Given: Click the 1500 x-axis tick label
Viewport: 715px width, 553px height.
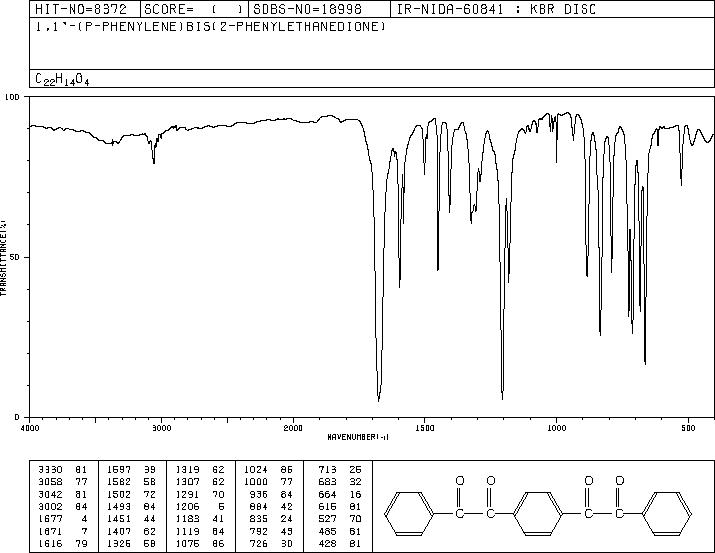Looking at the screenshot, I should pyautogui.click(x=425, y=428).
